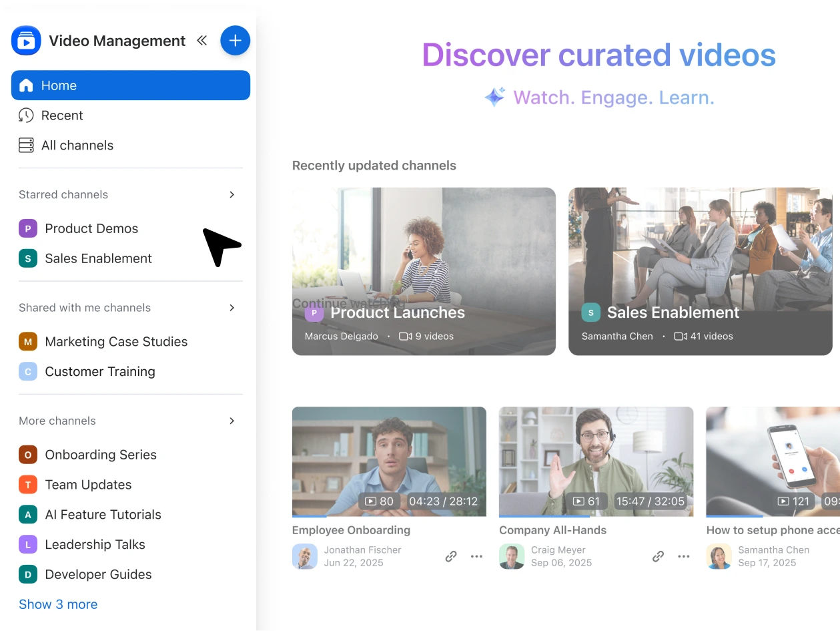Open more options for Company All-Hands video
The height and width of the screenshot is (631, 840).
(684, 556)
